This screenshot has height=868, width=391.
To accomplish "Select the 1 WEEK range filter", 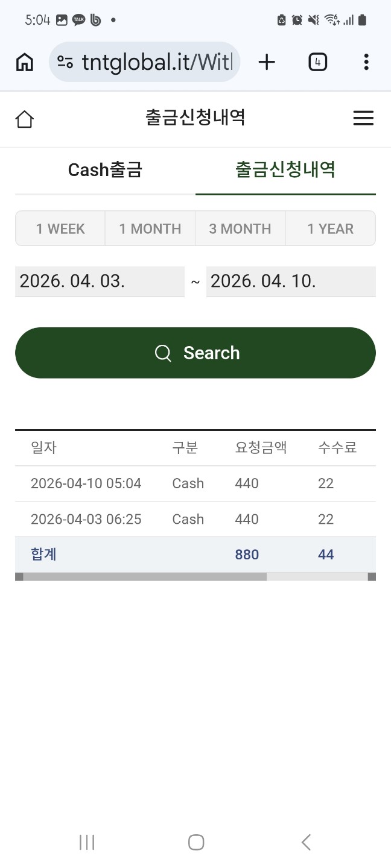I will 60,228.
